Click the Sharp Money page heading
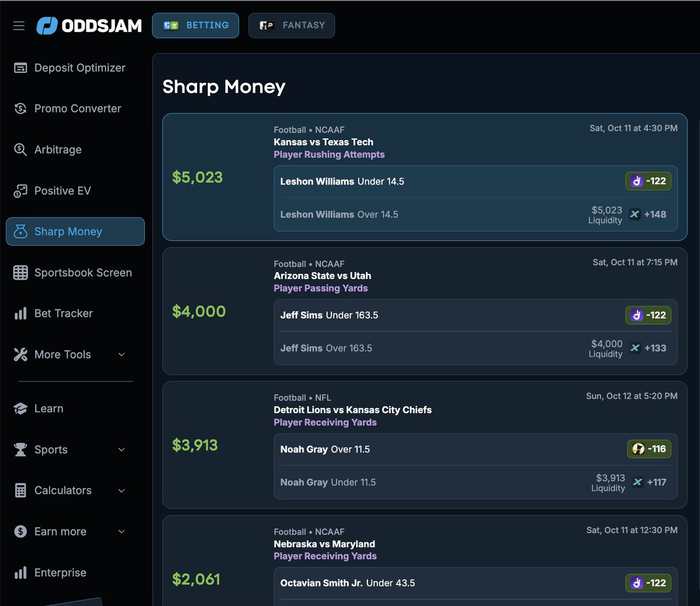This screenshot has width=700, height=606. tap(224, 87)
